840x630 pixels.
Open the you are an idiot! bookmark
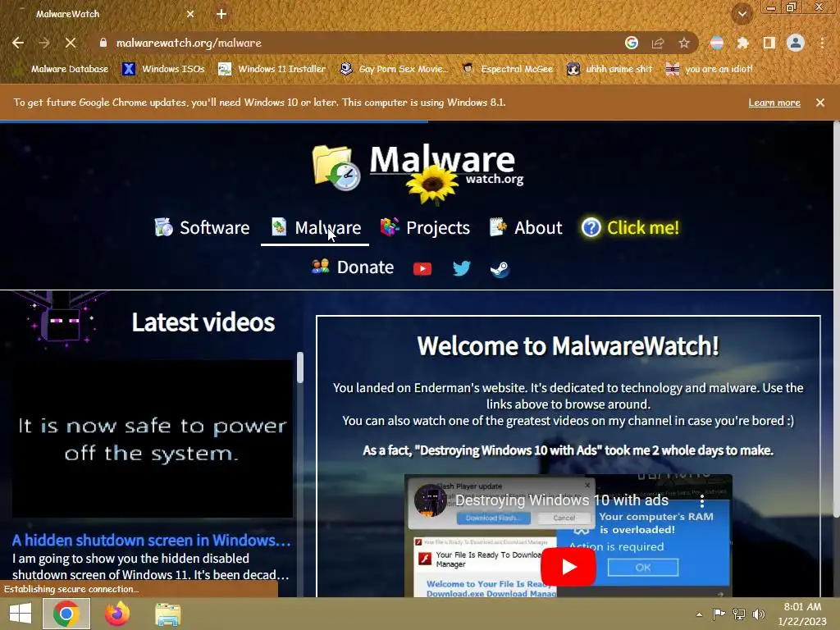pyautogui.click(x=709, y=69)
